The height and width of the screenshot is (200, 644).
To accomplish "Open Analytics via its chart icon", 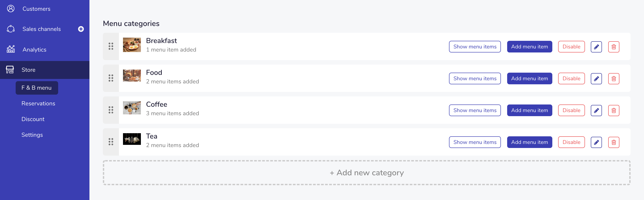I will click(11, 49).
